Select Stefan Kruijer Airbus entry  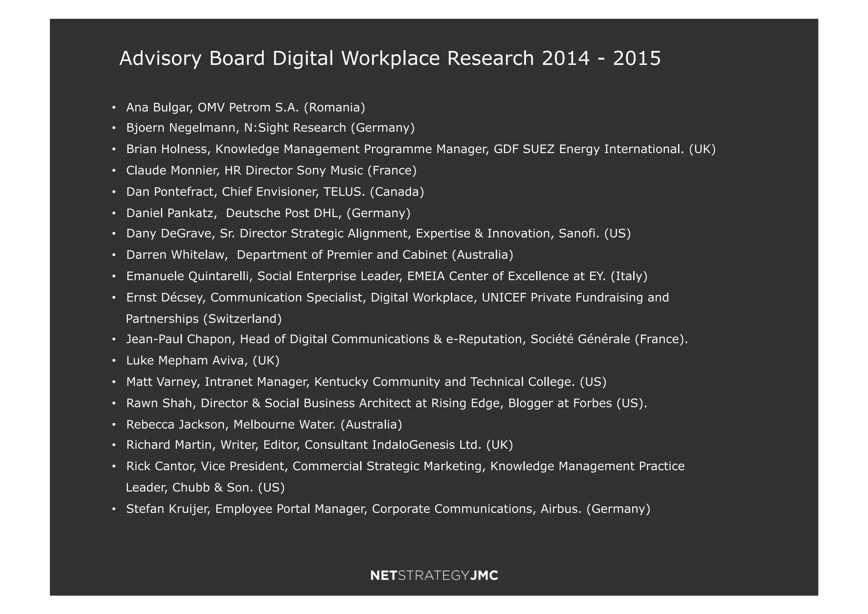pyautogui.click(x=388, y=509)
